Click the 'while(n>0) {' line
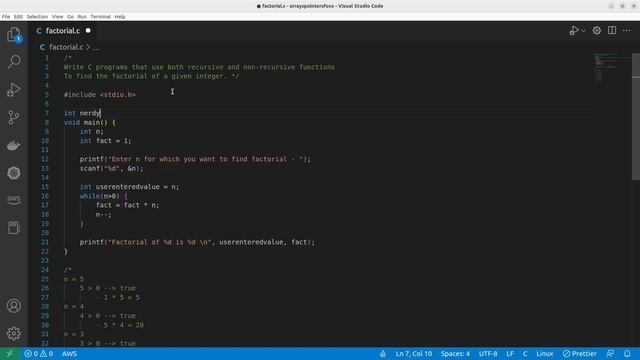Viewport: 640px width, 360px height. coord(103,196)
